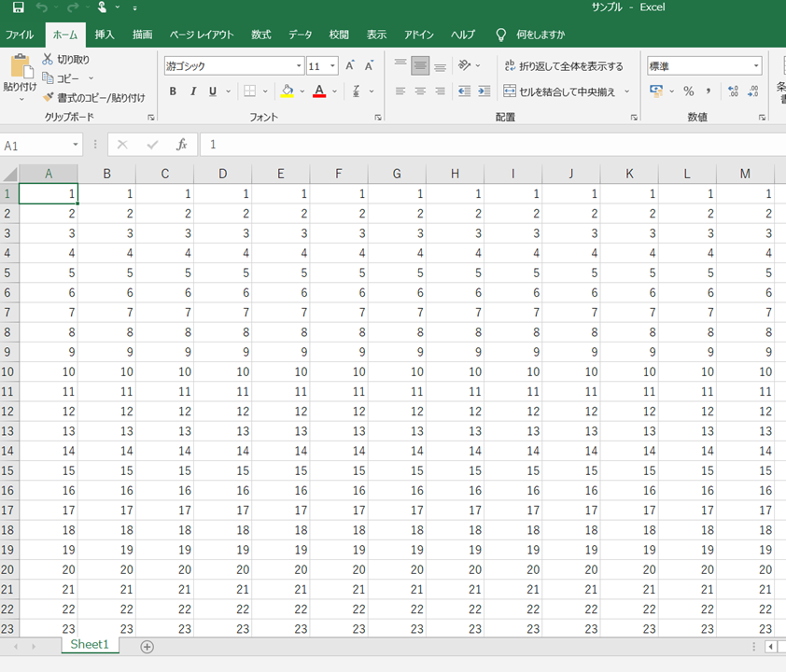786x672 pixels.
Task: Click the touch/mouse mode icon
Action: [103, 7]
